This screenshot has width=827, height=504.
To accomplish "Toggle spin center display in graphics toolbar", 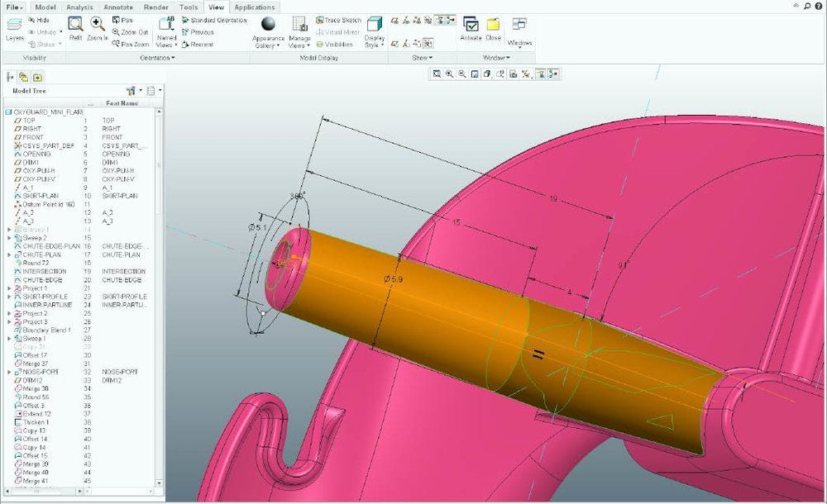I will [x=552, y=74].
